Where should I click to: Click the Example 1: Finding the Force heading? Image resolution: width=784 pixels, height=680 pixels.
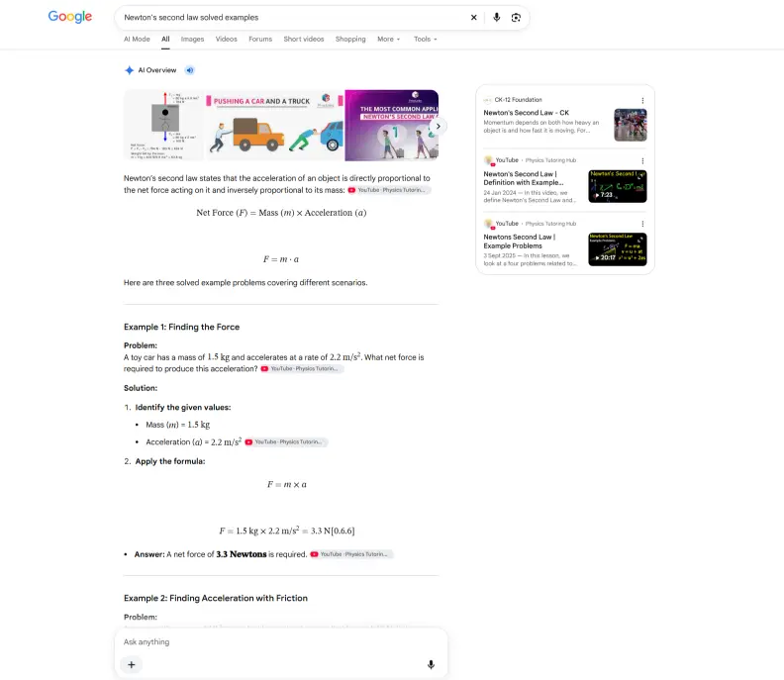pyautogui.click(x=181, y=327)
